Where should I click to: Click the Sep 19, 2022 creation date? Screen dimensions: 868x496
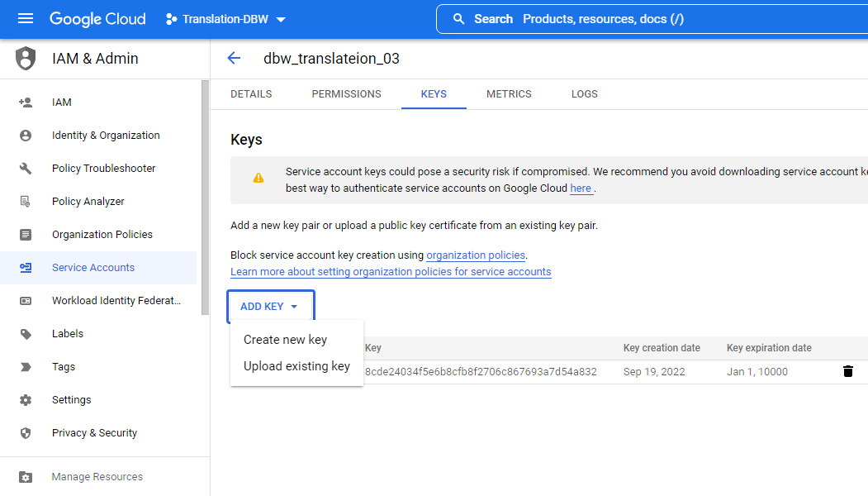click(654, 372)
